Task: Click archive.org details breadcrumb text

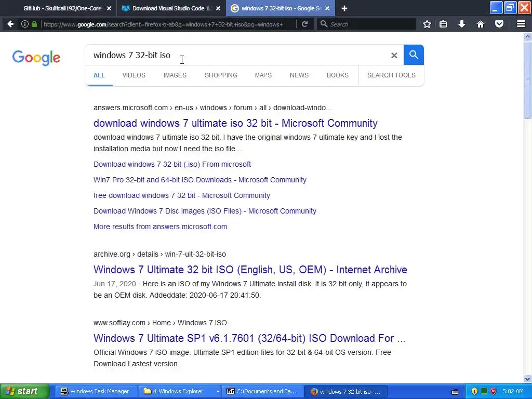Action: tap(159, 254)
